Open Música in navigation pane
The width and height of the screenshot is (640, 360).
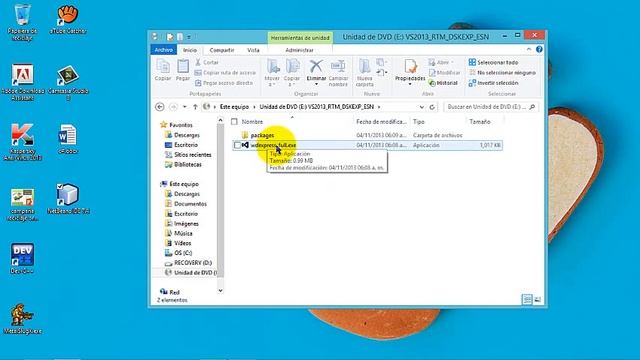tap(183, 233)
